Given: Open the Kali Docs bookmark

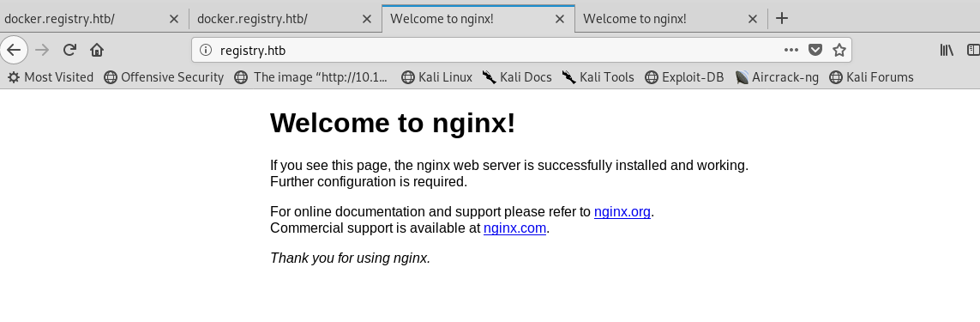Looking at the screenshot, I should pyautogui.click(x=517, y=77).
